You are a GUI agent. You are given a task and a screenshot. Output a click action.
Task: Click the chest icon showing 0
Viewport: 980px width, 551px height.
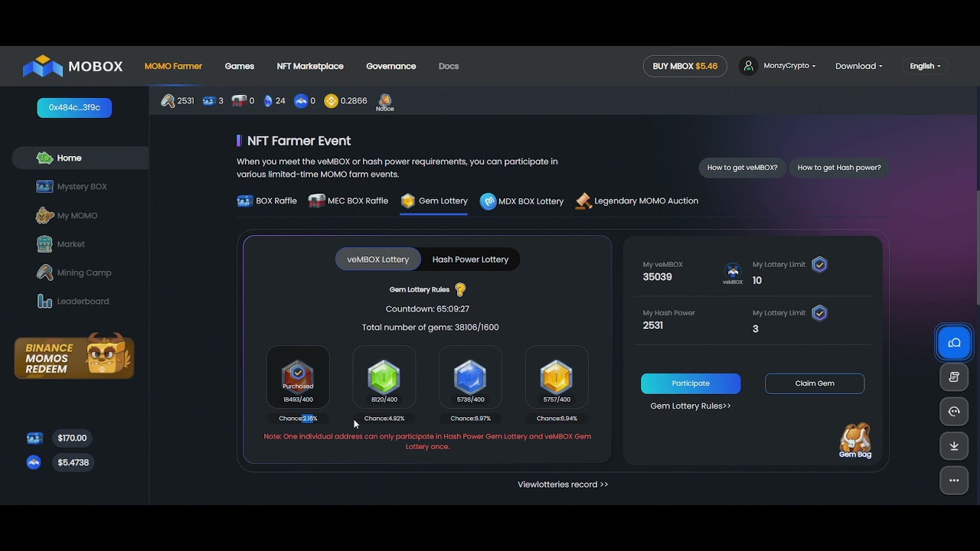click(239, 101)
